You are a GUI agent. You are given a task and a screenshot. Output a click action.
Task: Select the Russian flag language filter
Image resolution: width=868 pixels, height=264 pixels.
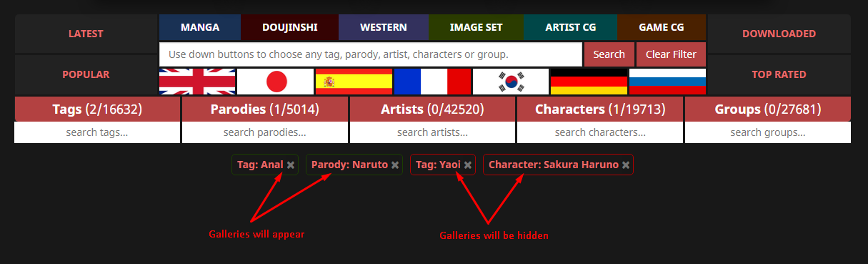click(x=667, y=82)
